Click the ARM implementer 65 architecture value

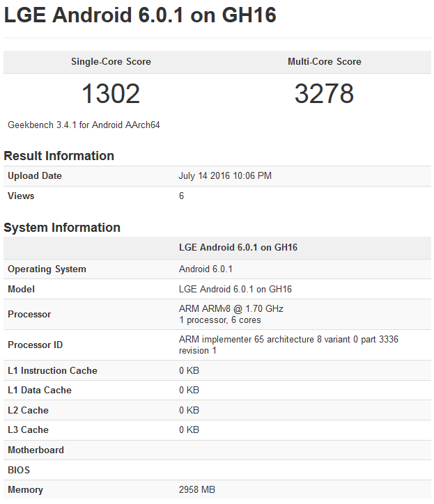(x=288, y=345)
